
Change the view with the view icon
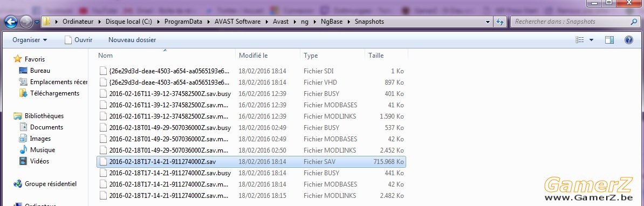(579, 40)
